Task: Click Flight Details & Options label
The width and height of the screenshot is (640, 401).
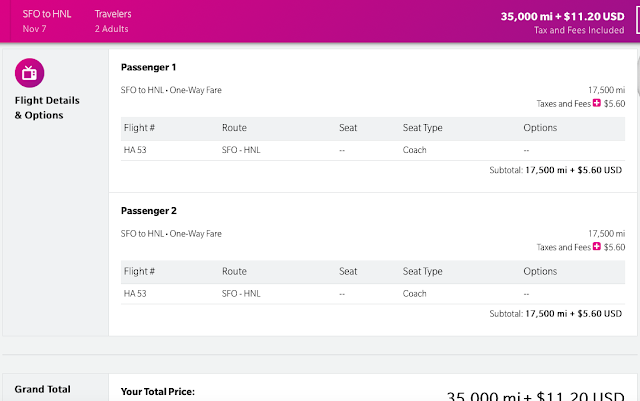Action: pyautogui.click(x=47, y=108)
